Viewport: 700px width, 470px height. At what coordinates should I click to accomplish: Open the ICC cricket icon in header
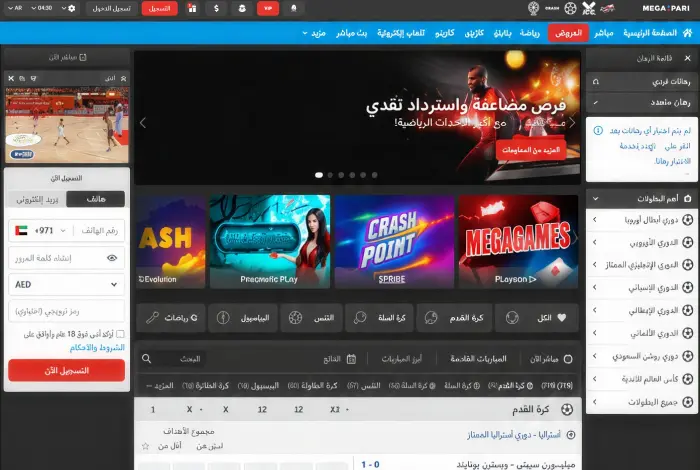[x=589, y=8]
